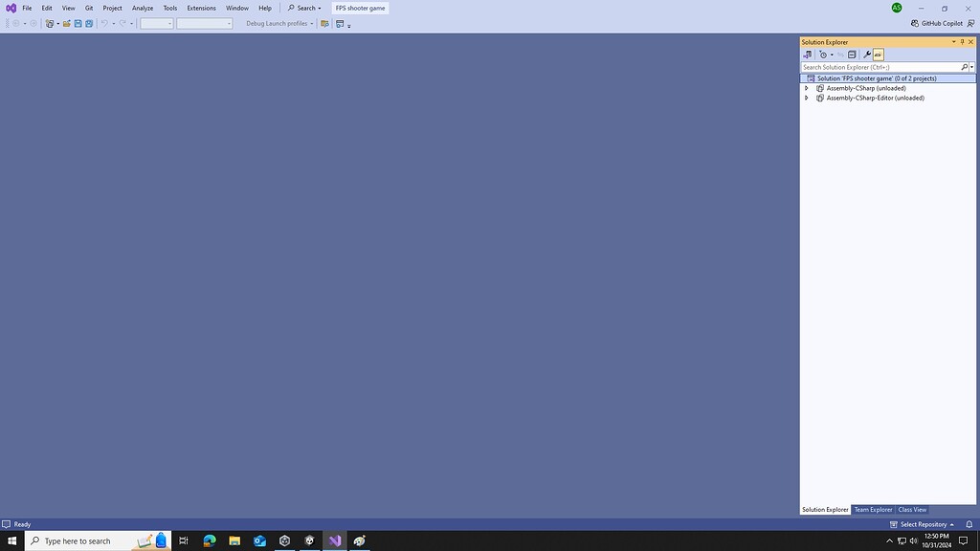This screenshot has width=980, height=551.
Task: Unpin the Solution Explorer panel
Action: [x=962, y=41]
